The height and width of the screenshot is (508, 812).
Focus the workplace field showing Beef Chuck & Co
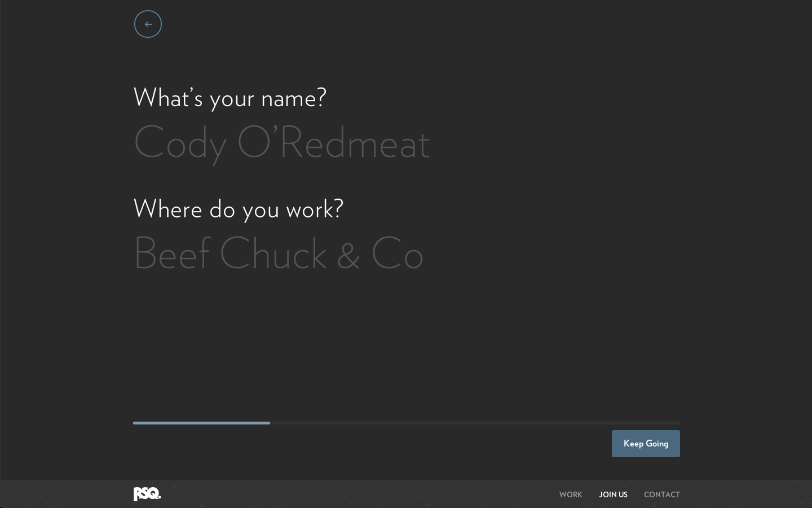click(x=279, y=253)
